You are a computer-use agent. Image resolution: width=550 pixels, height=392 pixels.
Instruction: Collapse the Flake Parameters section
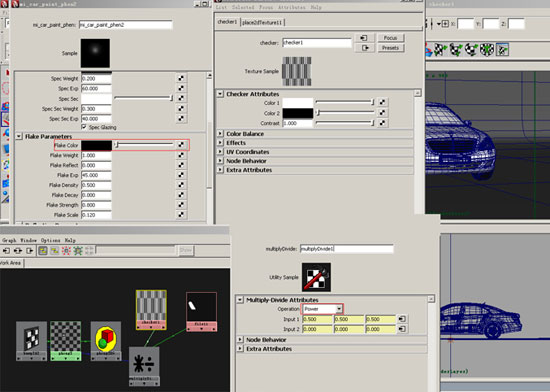[19, 136]
